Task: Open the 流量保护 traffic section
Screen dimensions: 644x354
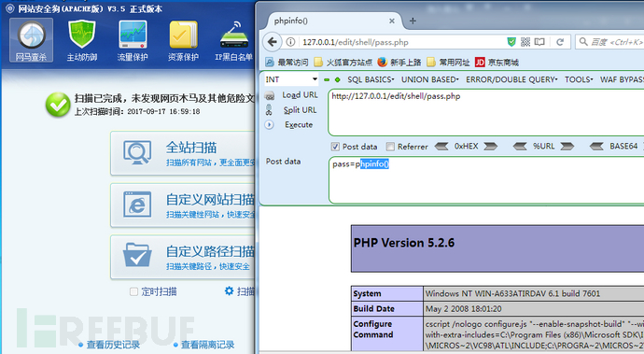Action: 133,40
